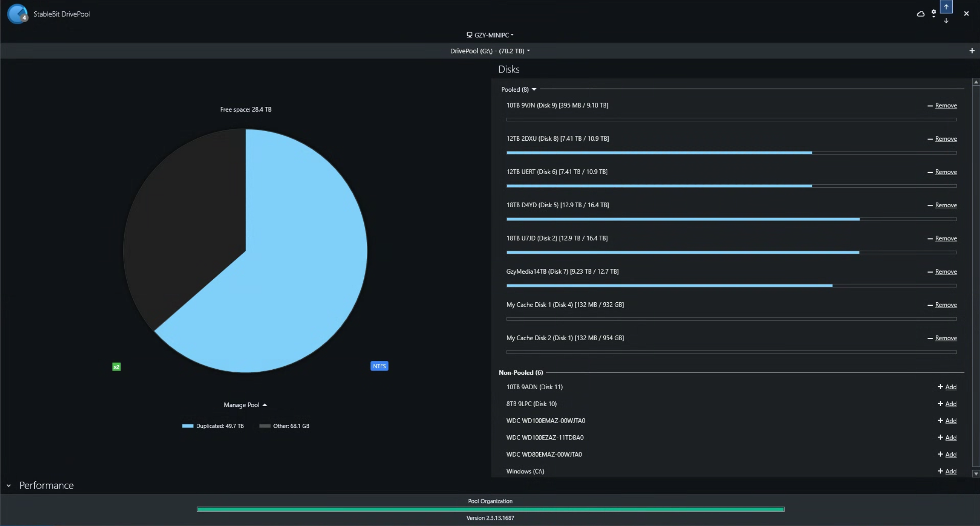Image resolution: width=980 pixels, height=526 pixels.
Task: Click the StableBit cloud icon
Action: (920, 14)
